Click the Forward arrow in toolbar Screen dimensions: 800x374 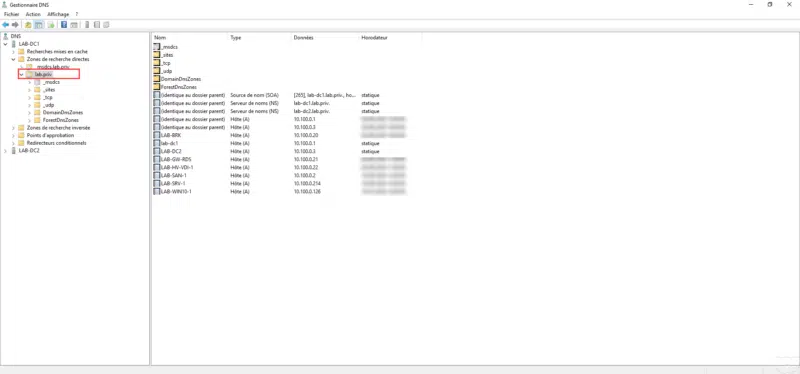click(15, 24)
